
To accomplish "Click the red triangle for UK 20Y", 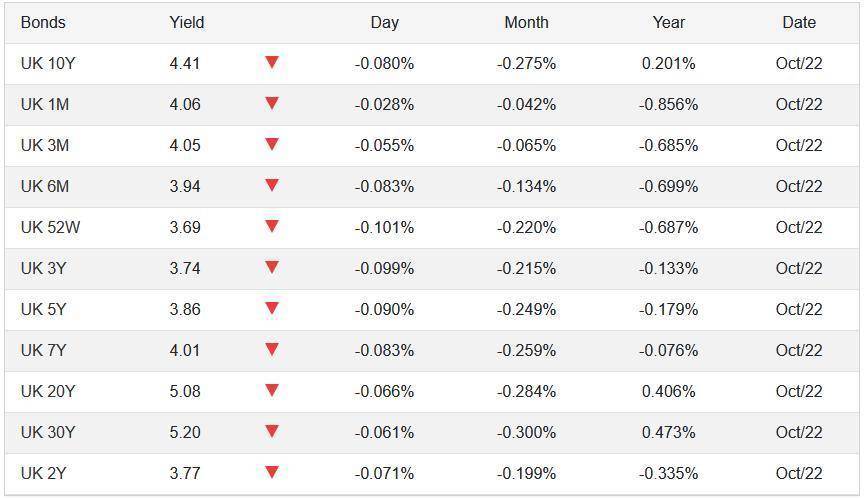I will [x=271, y=391].
